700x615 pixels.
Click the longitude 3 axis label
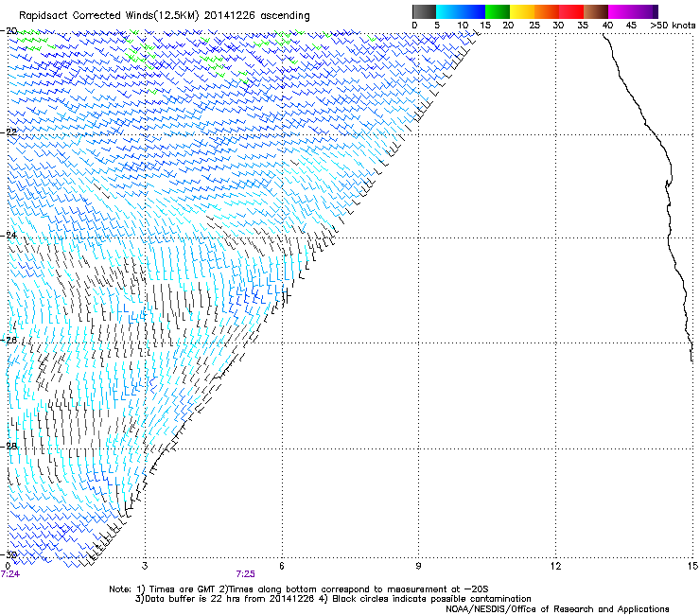point(145,566)
